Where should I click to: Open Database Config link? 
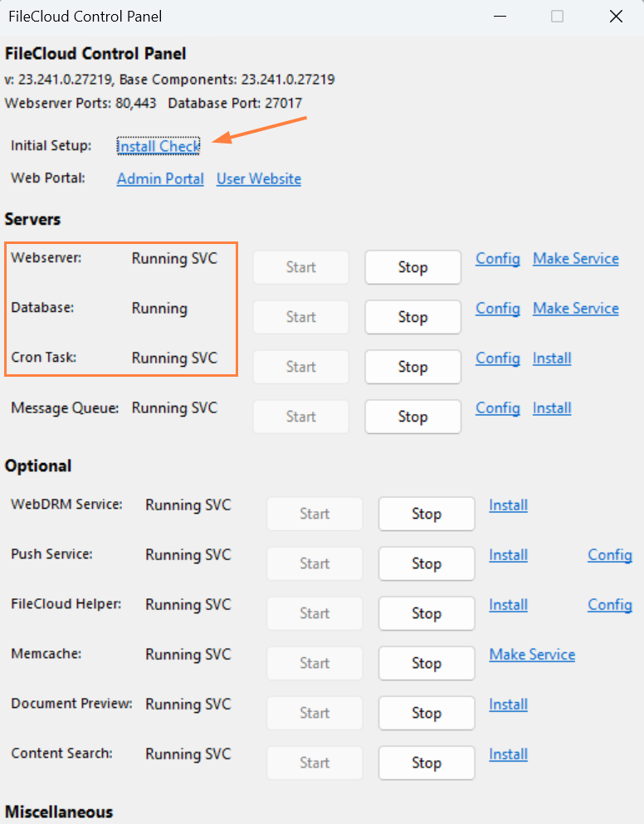click(498, 308)
